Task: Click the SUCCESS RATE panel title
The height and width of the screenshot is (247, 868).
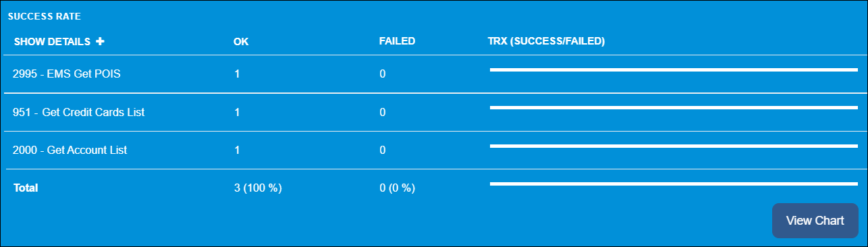Action: (44, 16)
